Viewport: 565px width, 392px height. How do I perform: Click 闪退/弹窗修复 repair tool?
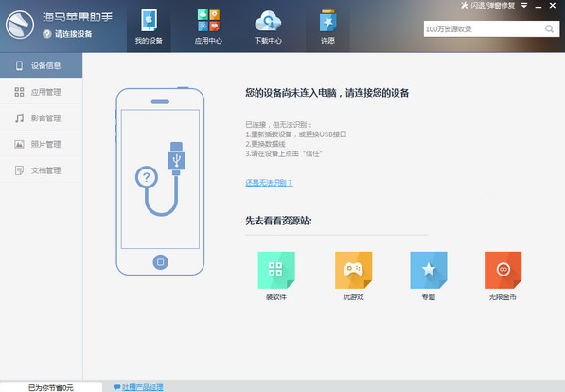point(488,6)
